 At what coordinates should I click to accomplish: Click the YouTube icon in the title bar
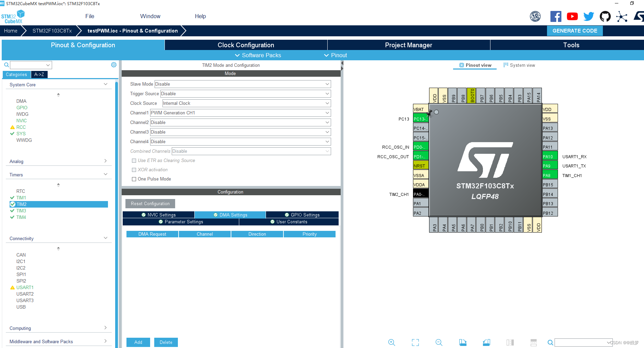pyautogui.click(x=572, y=16)
